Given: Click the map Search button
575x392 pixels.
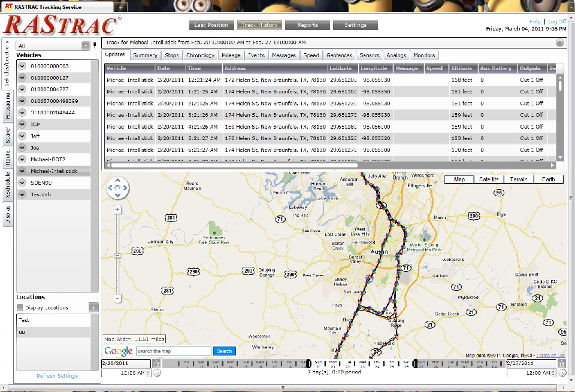Looking at the screenshot, I should click(x=225, y=351).
